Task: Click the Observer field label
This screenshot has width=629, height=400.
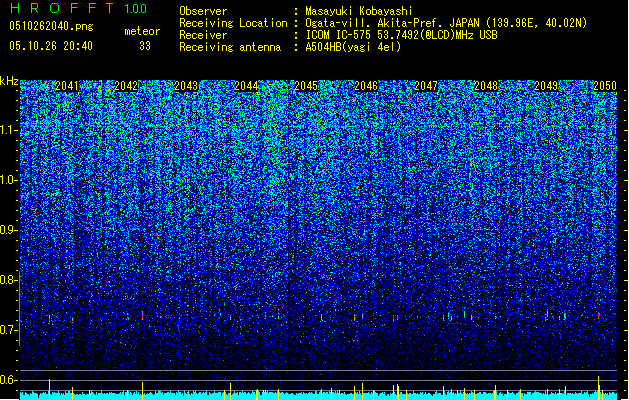Action: 203,11
